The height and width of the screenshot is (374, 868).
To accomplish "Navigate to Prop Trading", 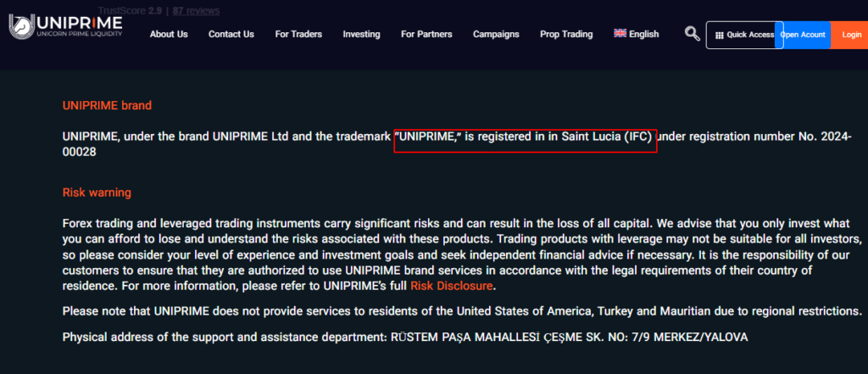I will [566, 34].
